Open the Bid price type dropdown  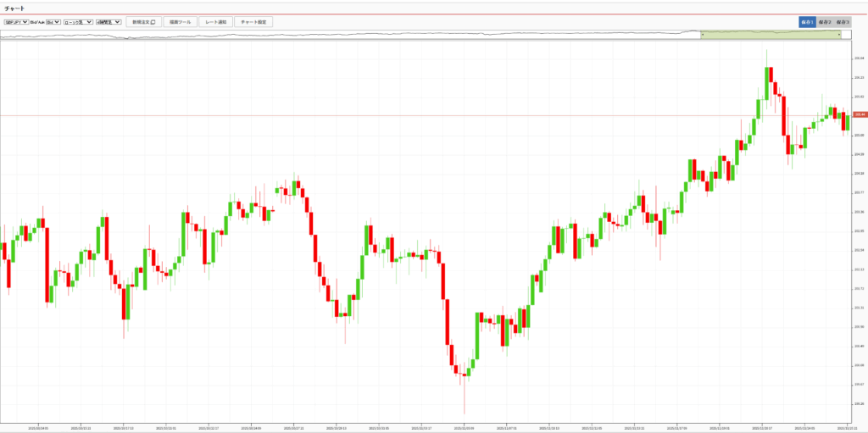pos(50,21)
